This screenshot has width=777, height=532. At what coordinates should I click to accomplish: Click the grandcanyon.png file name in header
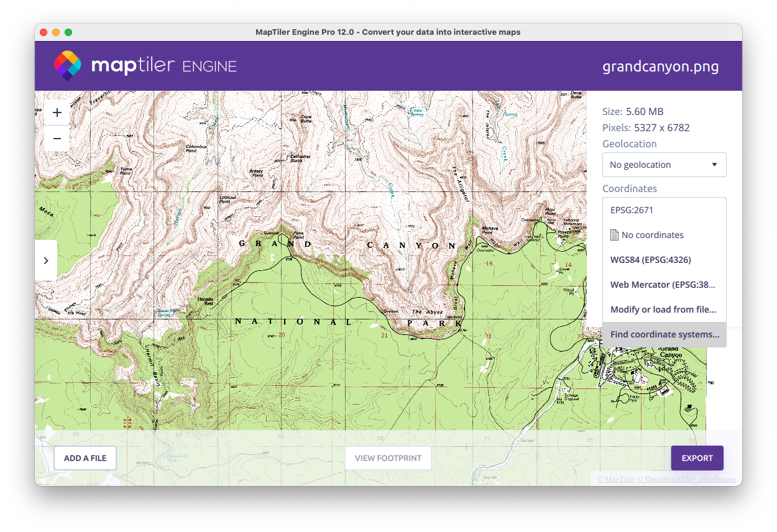pos(660,66)
